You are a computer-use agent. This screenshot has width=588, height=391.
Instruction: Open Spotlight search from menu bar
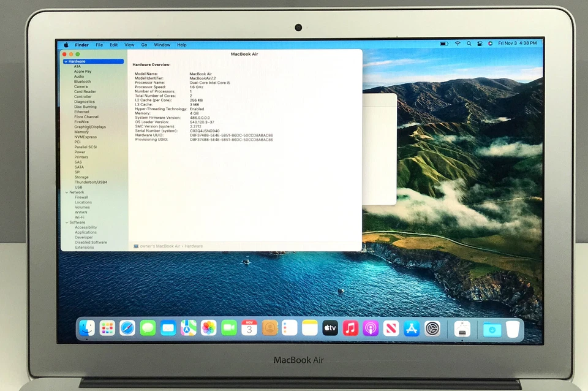pos(469,44)
